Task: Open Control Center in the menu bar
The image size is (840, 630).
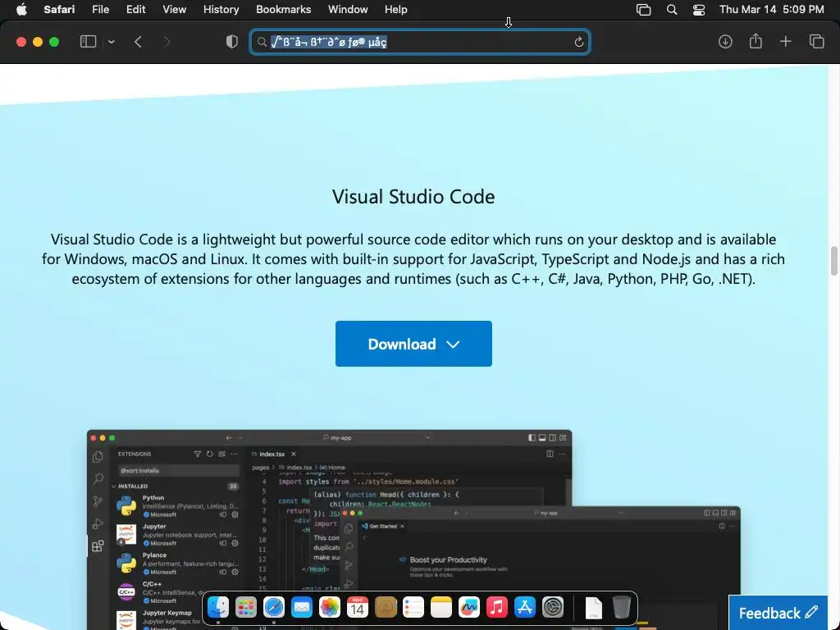Action: coord(699,10)
